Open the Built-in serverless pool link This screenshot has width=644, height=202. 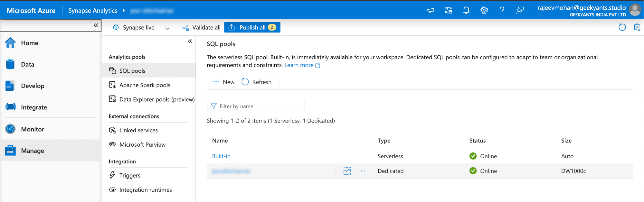pos(221,156)
